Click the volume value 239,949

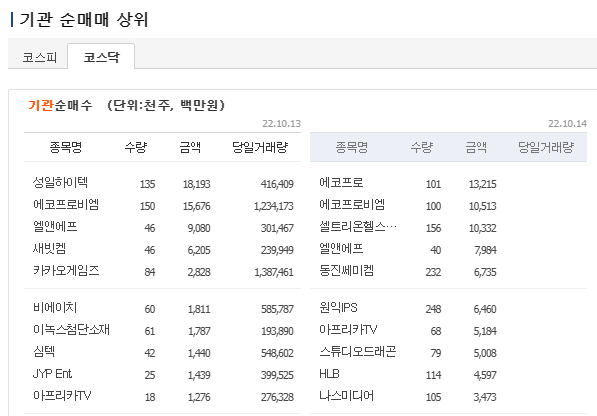coord(277,250)
